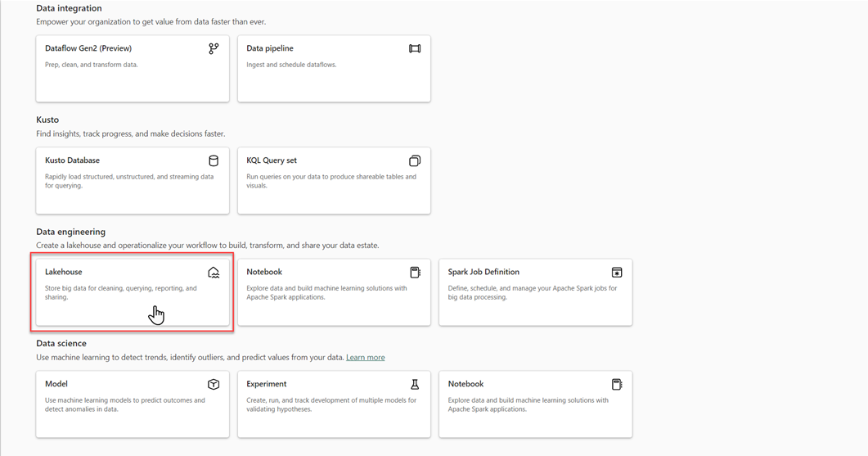This screenshot has width=868, height=456.
Task: Click the Dataflow Gen2 branch icon
Action: (214, 49)
